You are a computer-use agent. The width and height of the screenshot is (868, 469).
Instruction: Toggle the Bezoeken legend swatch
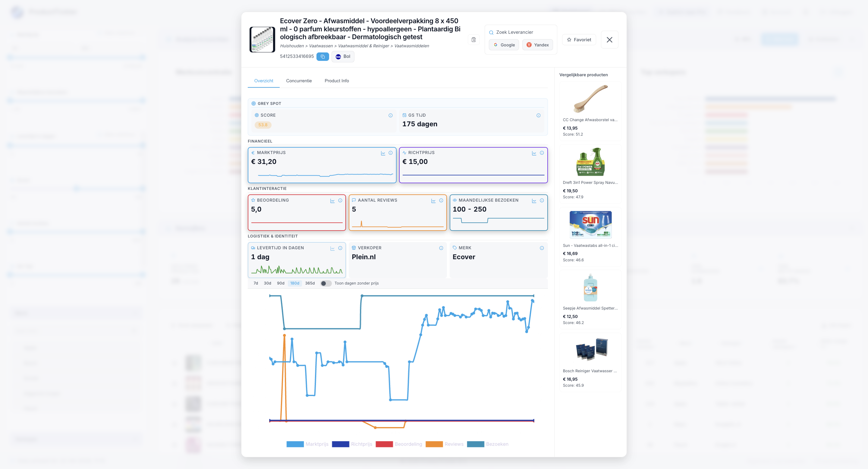(x=476, y=444)
